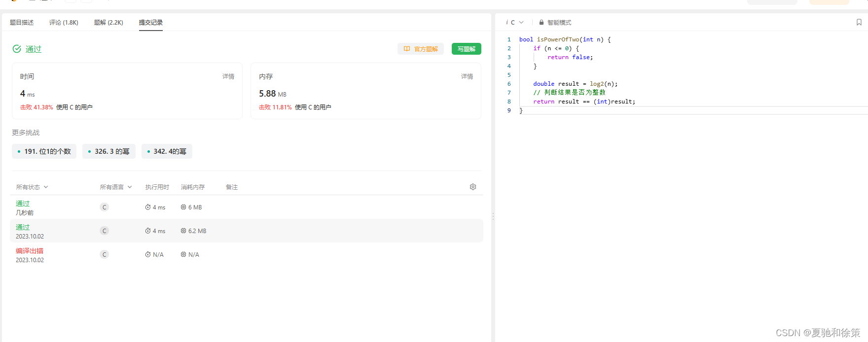Open the 所有状态 status filter
868x342 pixels.
click(x=32, y=187)
